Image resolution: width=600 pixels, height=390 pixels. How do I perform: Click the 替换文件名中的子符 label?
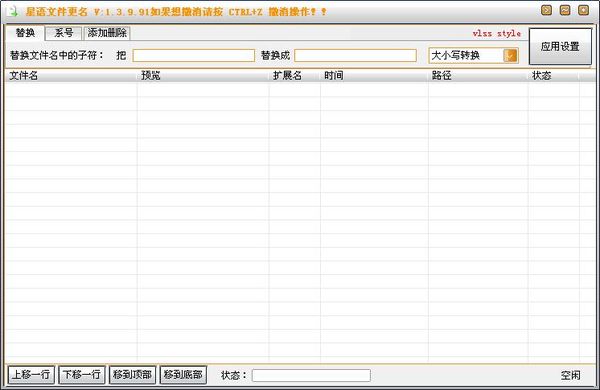(57, 55)
